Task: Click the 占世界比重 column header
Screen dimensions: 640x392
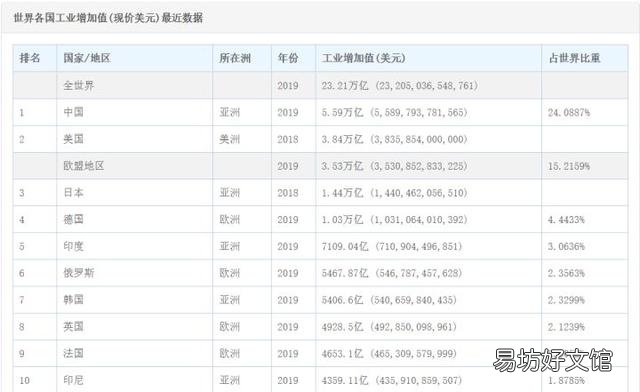Action: (574, 58)
